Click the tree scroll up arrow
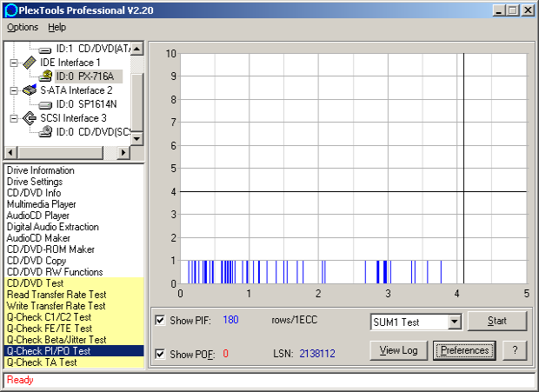Viewport: 539px width, 392px height. tap(136, 49)
